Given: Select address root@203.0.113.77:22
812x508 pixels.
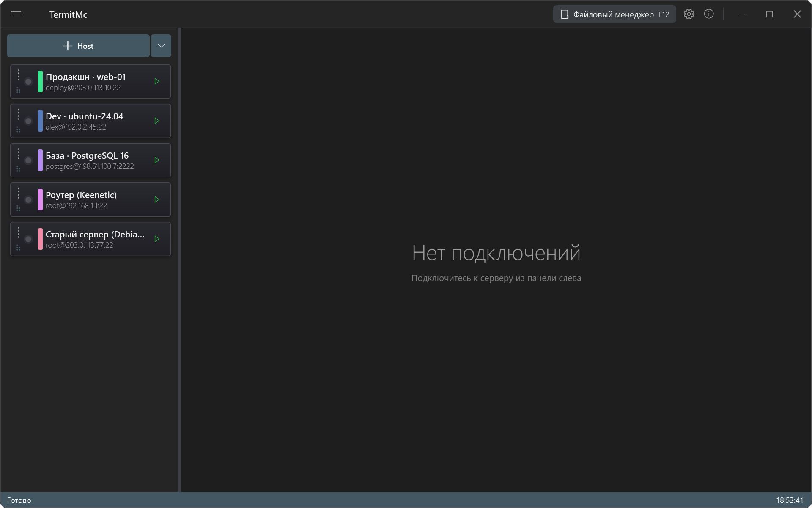Looking at the screenshot, I should coord(80,245).
